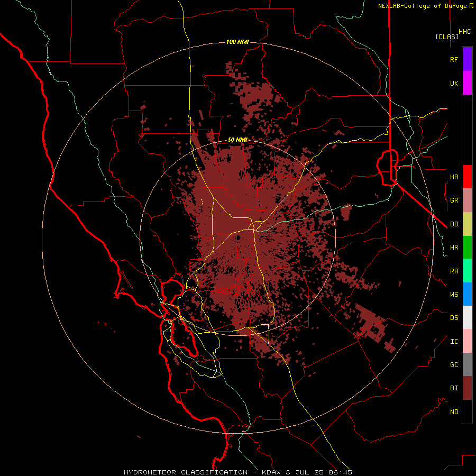This screenshot has width=476, height=476.
Task: Click the NEXLAB-College of DuPage text
Action: pyautogui.click(x=423, y=6)
